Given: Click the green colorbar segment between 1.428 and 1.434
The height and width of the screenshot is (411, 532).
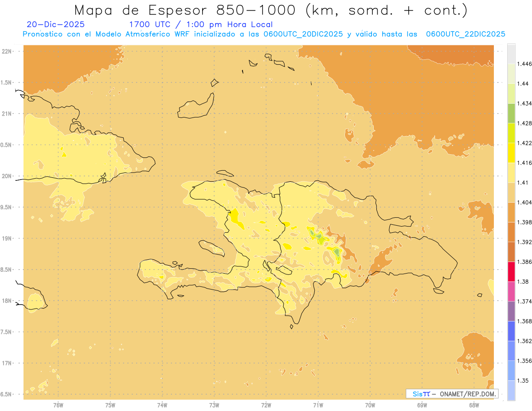Looking at the screenshot, I should point(511,113).
